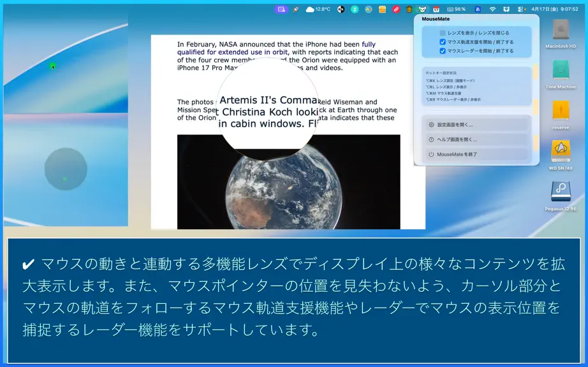This screenshot has height=367, width=588.
Task: Click the Earth photo in the article
Action: click(x=289, y=182)
